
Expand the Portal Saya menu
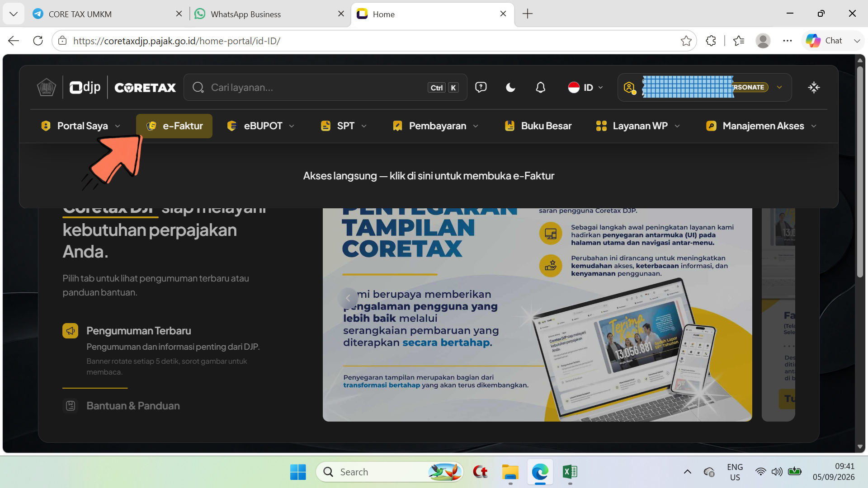tap(81, 126)
